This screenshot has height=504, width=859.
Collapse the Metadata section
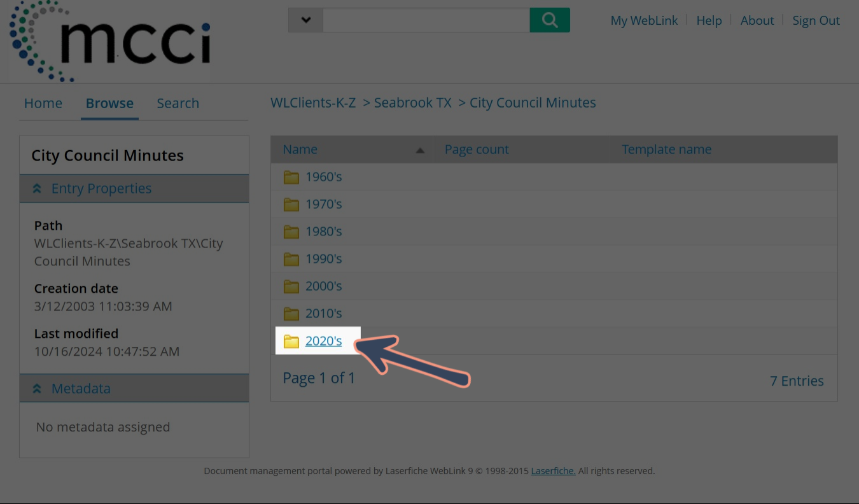click(37, 389)
